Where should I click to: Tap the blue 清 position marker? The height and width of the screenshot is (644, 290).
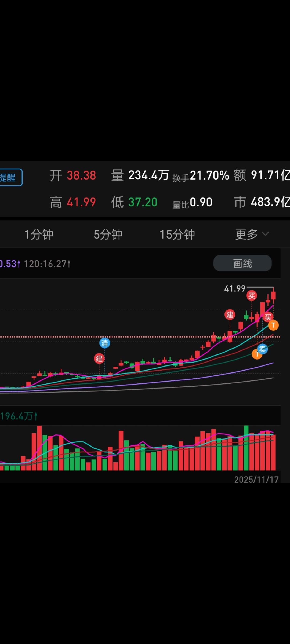(105, 343)
